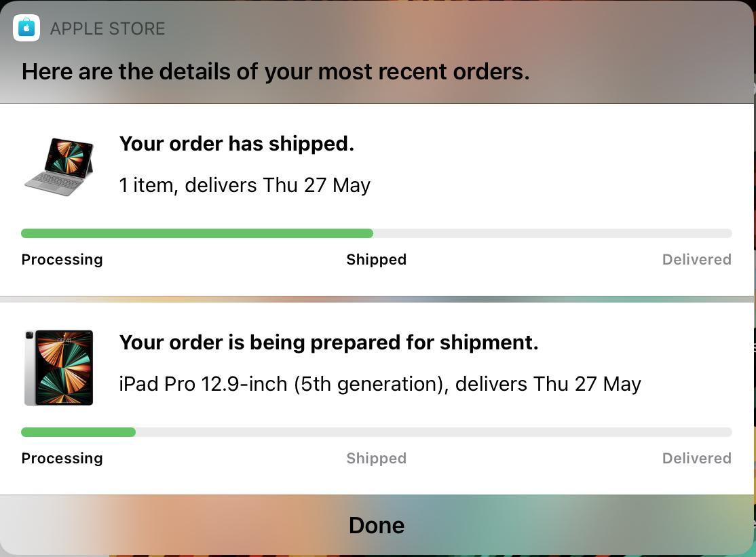Click green filled part of iPad Pro progress bar
Screen dimensions: 756x557
78,432
